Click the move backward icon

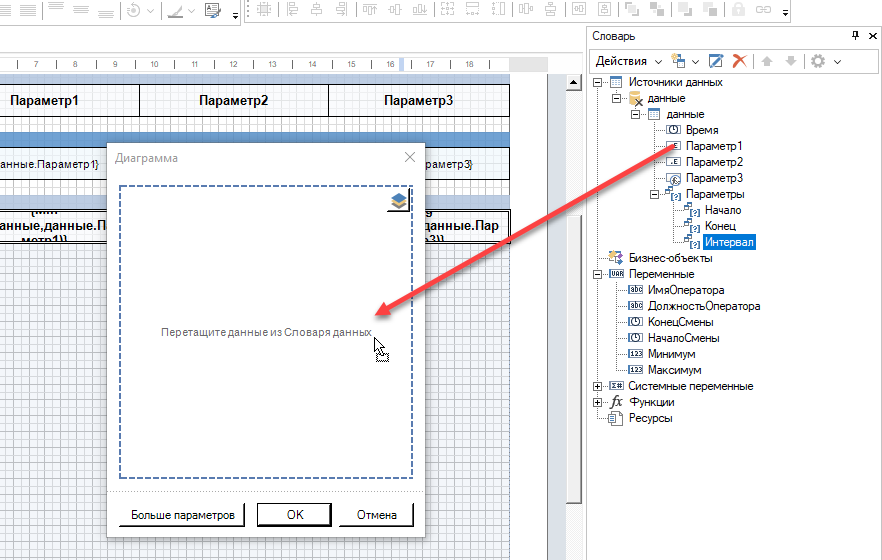pyautogui.click(x=710, y=9)
